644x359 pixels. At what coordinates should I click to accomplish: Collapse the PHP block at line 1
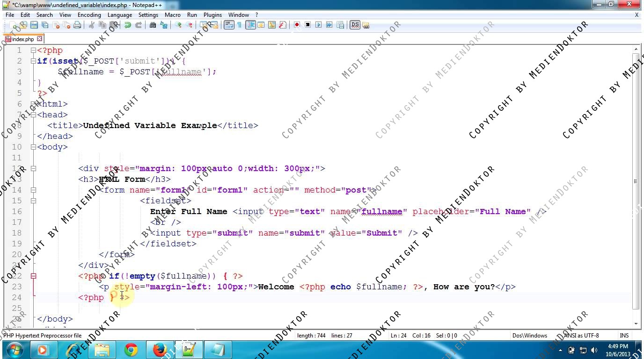click(33, 50)
